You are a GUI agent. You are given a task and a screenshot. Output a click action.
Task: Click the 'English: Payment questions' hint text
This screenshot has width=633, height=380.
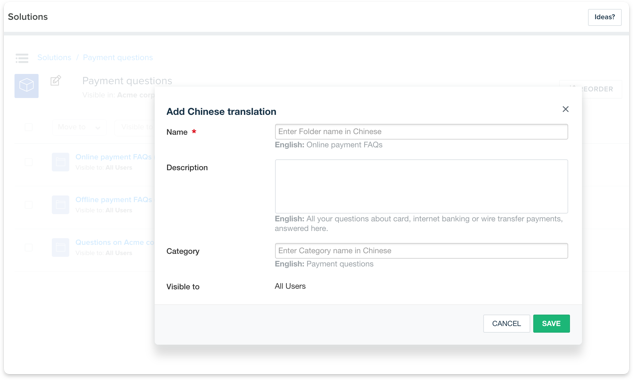point(324,264)
